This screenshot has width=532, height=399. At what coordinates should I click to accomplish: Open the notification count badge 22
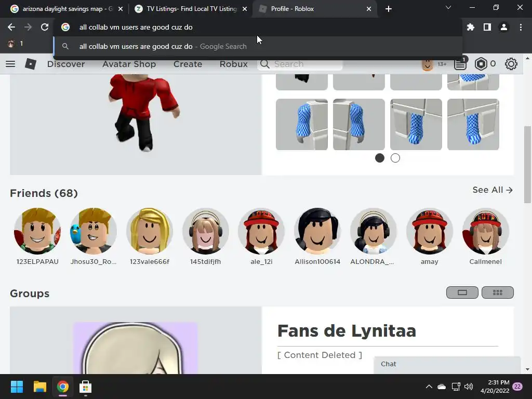tap(517, 387)
